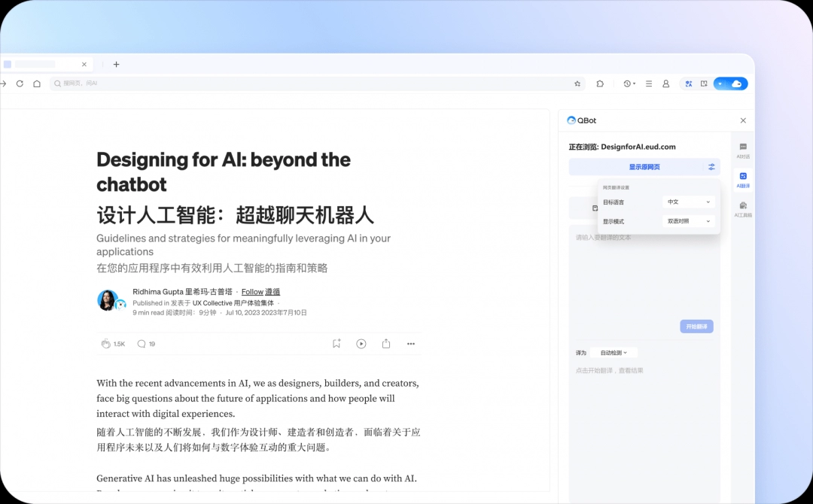Open translation settings sliders icon
The width and height of the screenshot is (813, 504).
pos(711,167)
